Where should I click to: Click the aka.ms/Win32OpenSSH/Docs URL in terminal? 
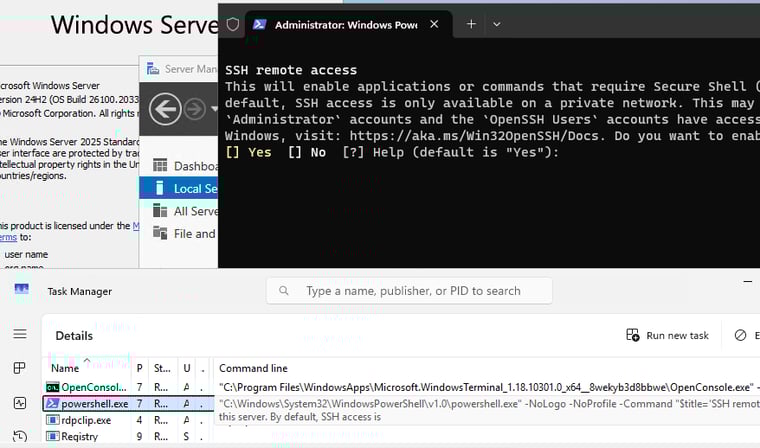[x=477, y=136]
